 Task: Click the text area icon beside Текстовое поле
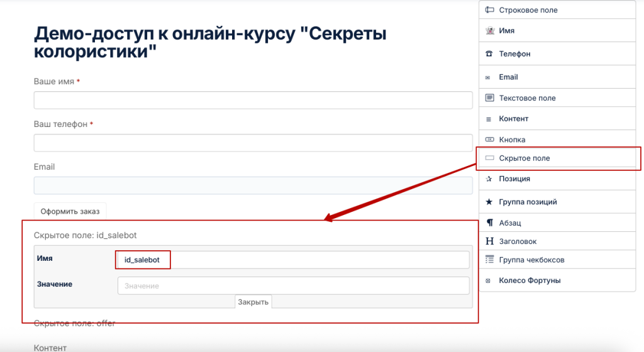(x=489, y=97)
